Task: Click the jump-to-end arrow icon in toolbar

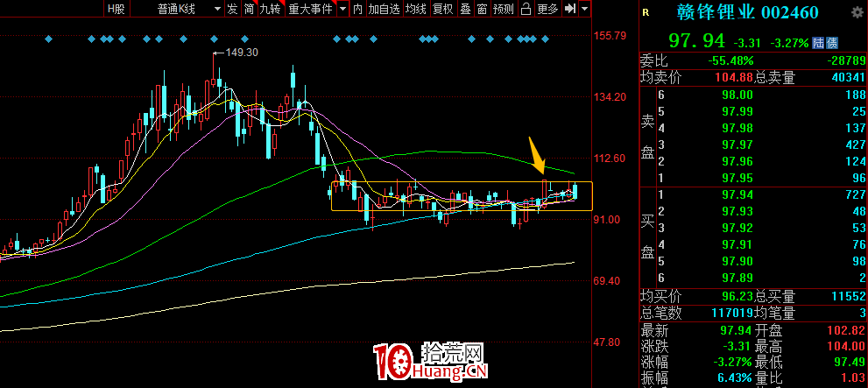Action: pyautogui.click(x=571, y=9)
